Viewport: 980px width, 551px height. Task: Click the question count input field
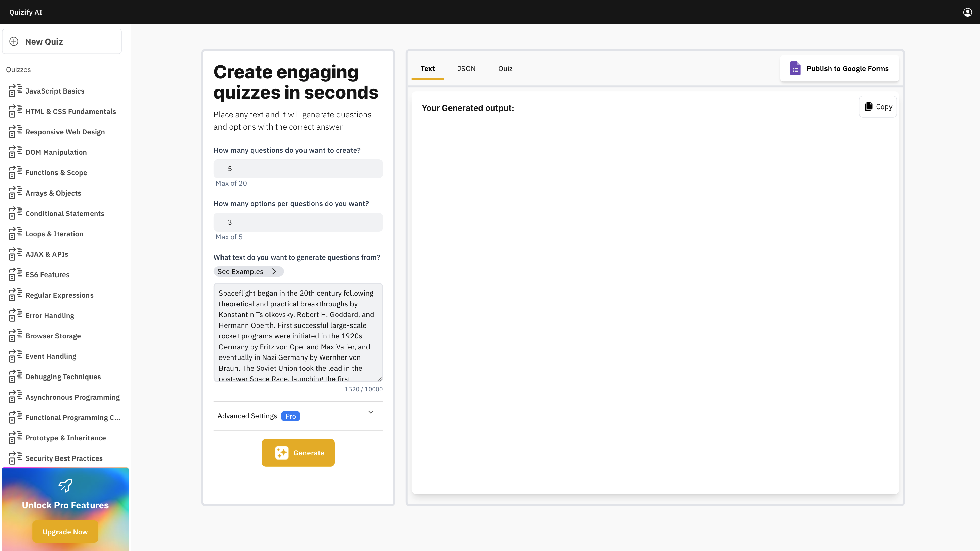(298, 168)
